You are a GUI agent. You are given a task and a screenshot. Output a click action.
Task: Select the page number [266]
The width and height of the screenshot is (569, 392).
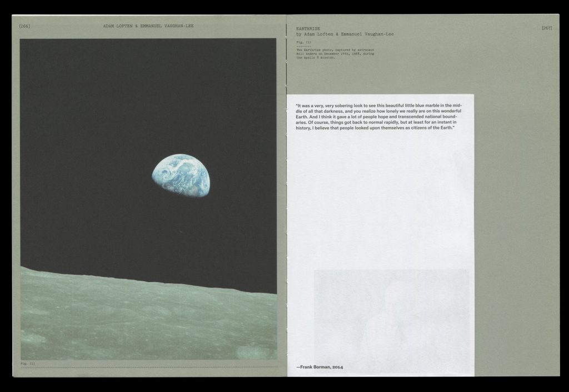point(24,26)
